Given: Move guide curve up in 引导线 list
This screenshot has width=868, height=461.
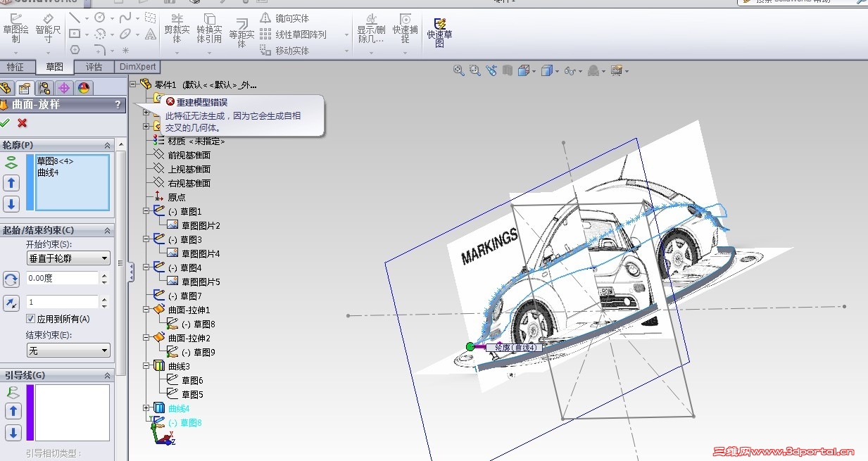Looking at the screenshot, I should pyautogui.click(x=13, y=411).
